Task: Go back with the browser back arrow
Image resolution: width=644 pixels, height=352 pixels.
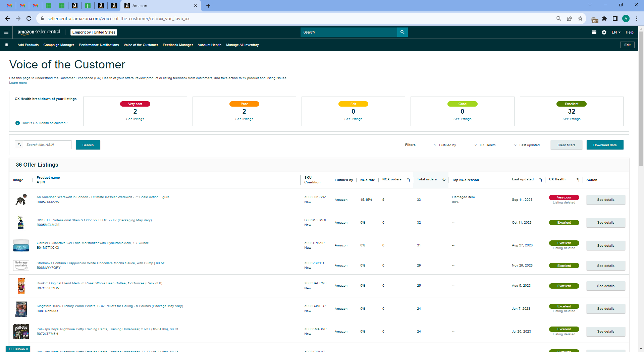Action: pyautogui.click(x=7, y=18)
